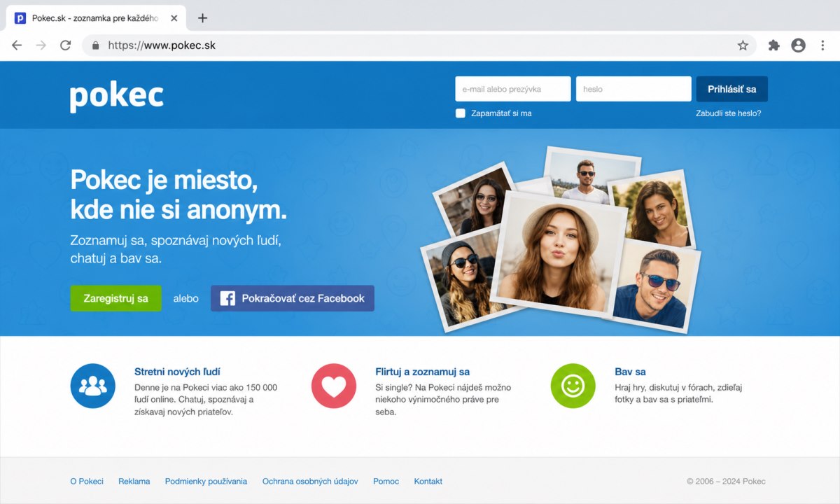Click the padlock site info icon
The image size is (840, 504).
click(96, 45)
